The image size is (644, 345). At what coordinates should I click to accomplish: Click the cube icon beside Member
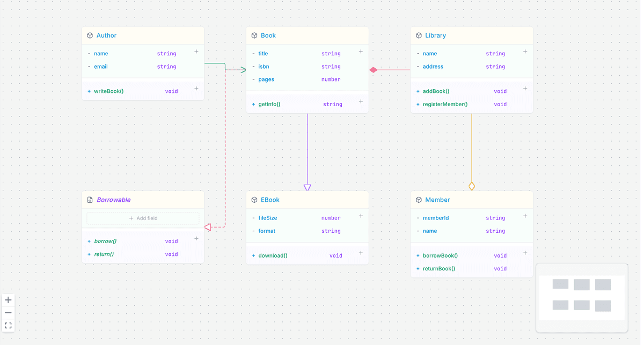(419, 200)
